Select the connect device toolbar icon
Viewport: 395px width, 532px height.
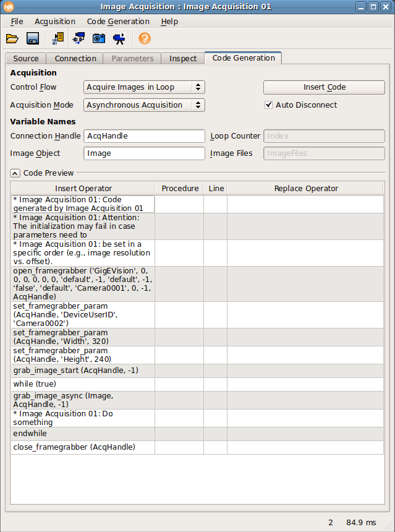point(78,38)
